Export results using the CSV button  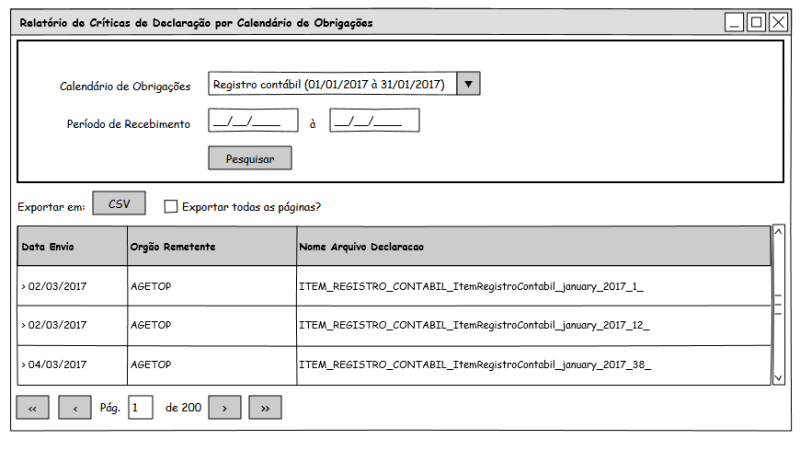tap(119, 203)
